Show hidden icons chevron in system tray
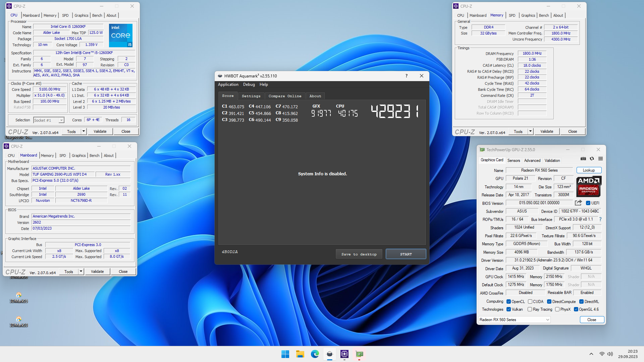This screenshot has height=362, width=644. point(591,354)
